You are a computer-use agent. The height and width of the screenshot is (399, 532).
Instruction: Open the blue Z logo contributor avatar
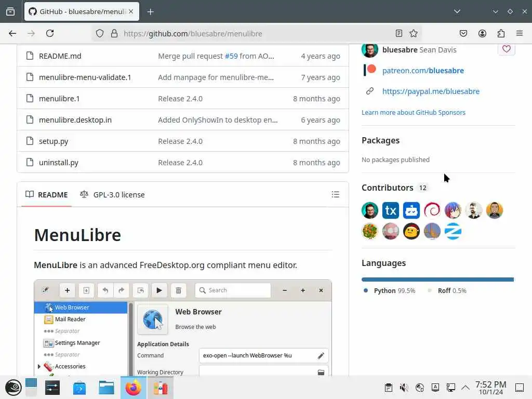click(x=453, y=231)
